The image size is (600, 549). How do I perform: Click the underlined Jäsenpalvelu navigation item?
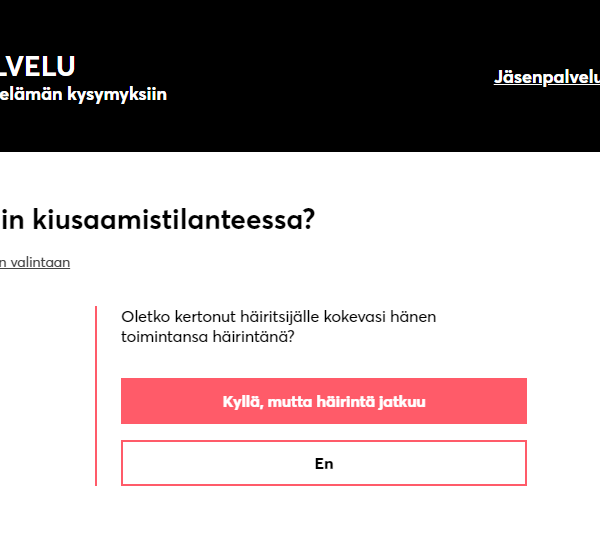[x=547, y=77]
